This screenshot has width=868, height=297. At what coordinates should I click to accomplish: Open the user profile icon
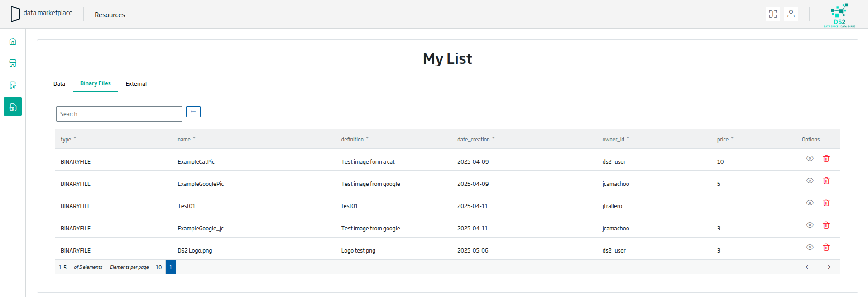click(x=791, y=14)
